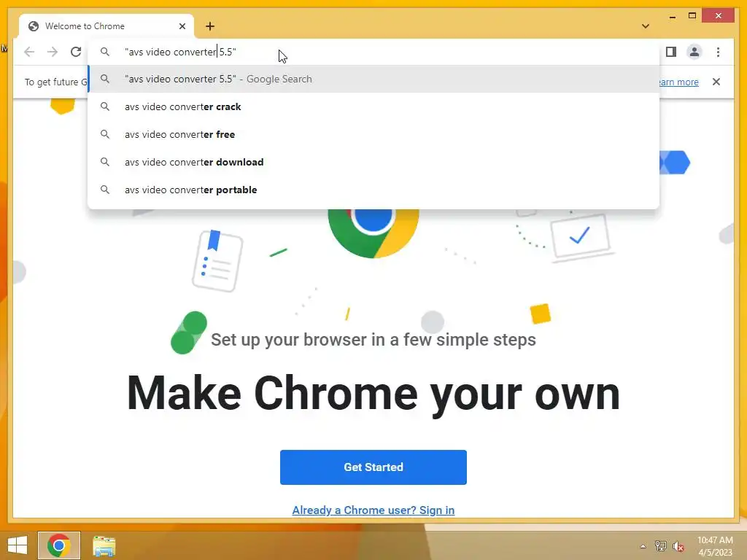Click the Chrome forward navigation arrow
This screenshot has height=560, width=747.
[53, 52]
